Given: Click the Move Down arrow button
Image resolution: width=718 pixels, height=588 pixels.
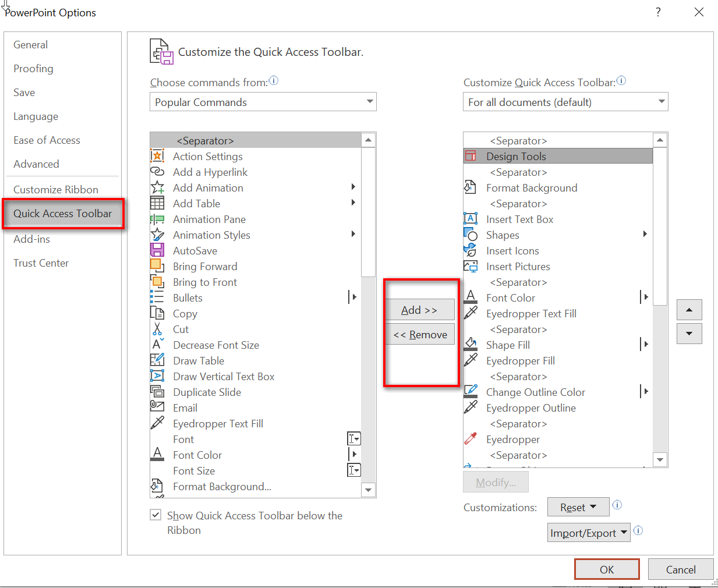Looking at the screenshot, I should [x=689, y=334].
